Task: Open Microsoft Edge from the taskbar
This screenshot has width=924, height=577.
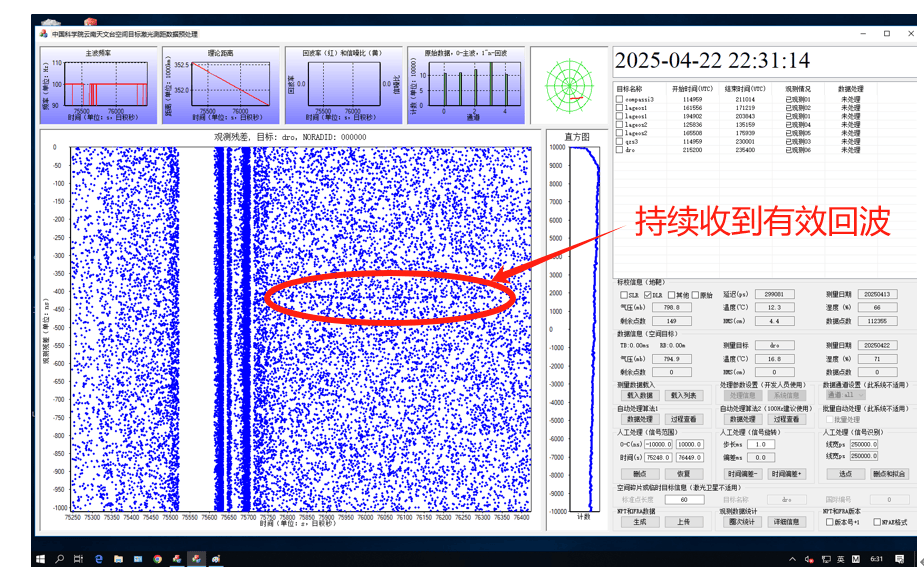Action: click(98, 558)
